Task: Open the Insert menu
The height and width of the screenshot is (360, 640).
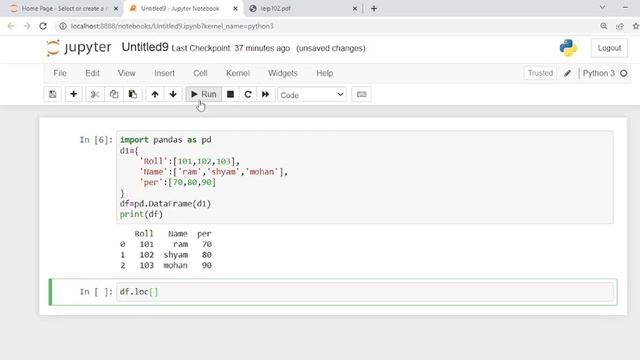Action: click(164, 73)
